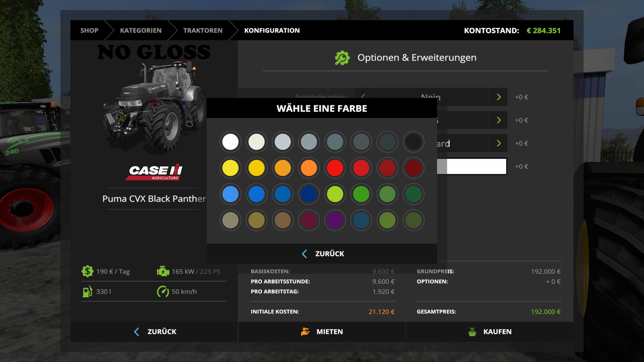Screen dimensions: 644x362
Task: Click the fuel tank capacity icon
Action: 87,291
